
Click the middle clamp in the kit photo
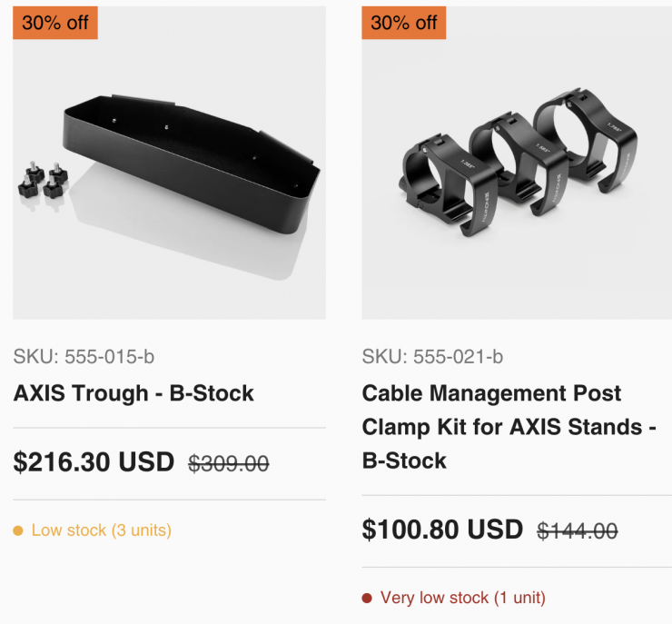point(516,154)
